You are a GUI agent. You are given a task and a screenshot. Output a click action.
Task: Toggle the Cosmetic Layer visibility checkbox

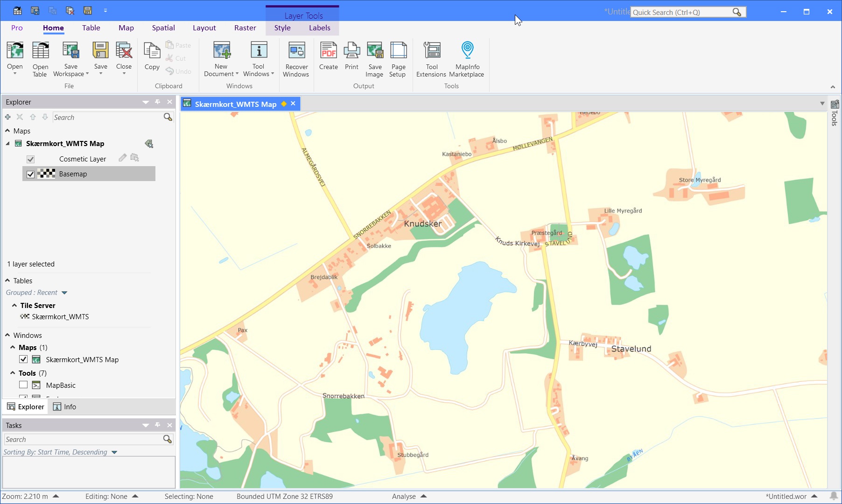pos(31,159)
